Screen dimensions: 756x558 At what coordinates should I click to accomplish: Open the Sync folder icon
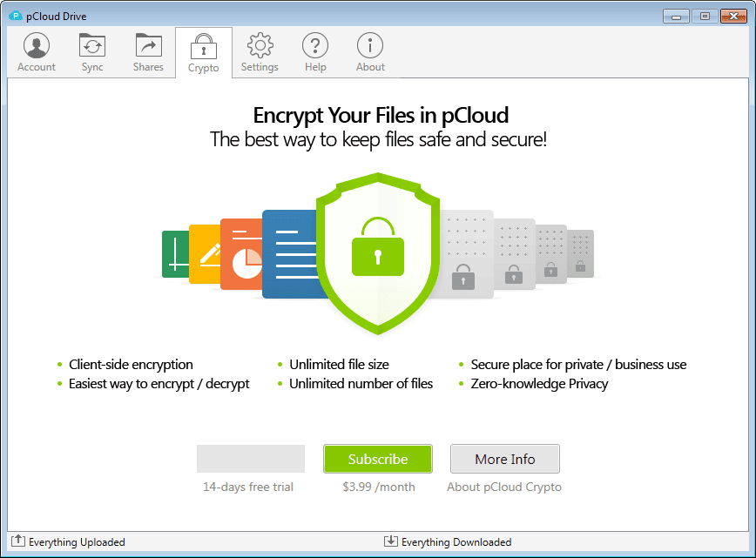[x=92, y=45]
